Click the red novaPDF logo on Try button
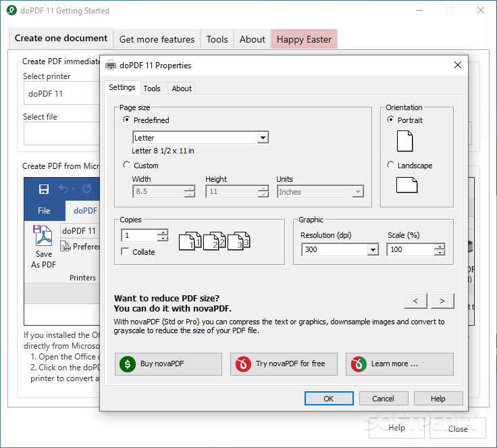 [x=243, y=364]
